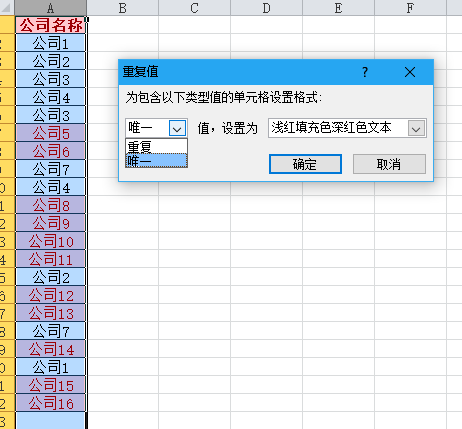
Task: Click the cell containing 公司5
Action: [x=51, y=133]
